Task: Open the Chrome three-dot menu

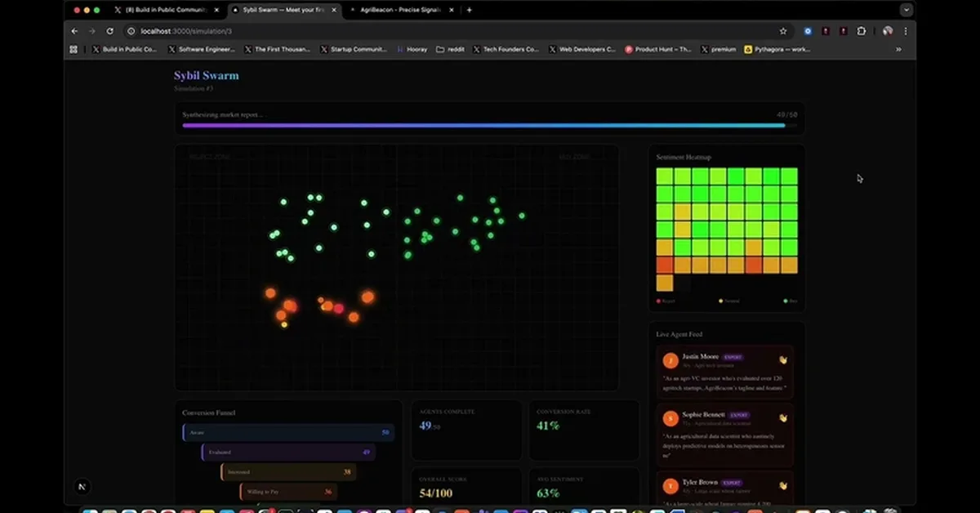Action: [906, 31]
